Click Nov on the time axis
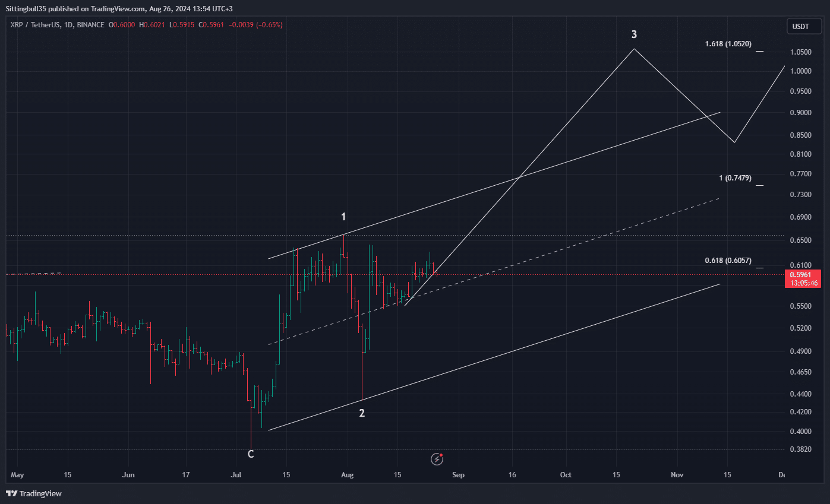Image resolution: width=830 pixels, height=504 pixels. (x=677, y=475)
